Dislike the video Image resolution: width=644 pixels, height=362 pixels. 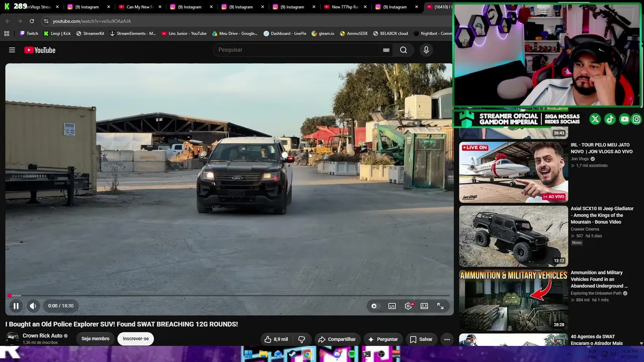(302, 339)
